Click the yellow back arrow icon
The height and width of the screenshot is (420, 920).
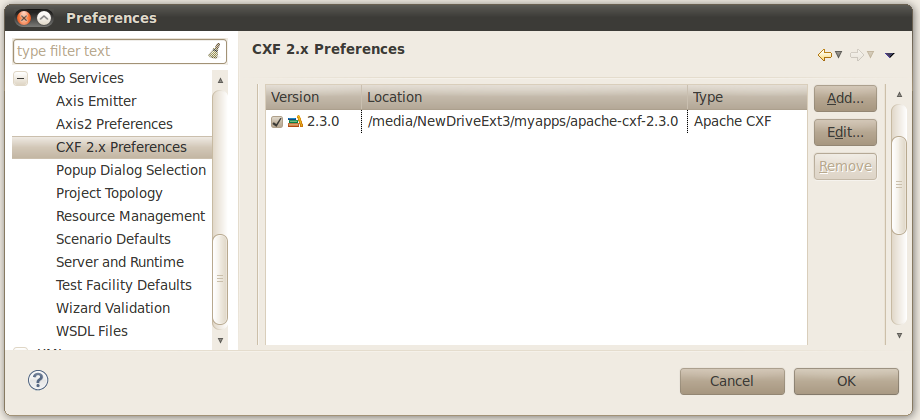tap(825, 55)
